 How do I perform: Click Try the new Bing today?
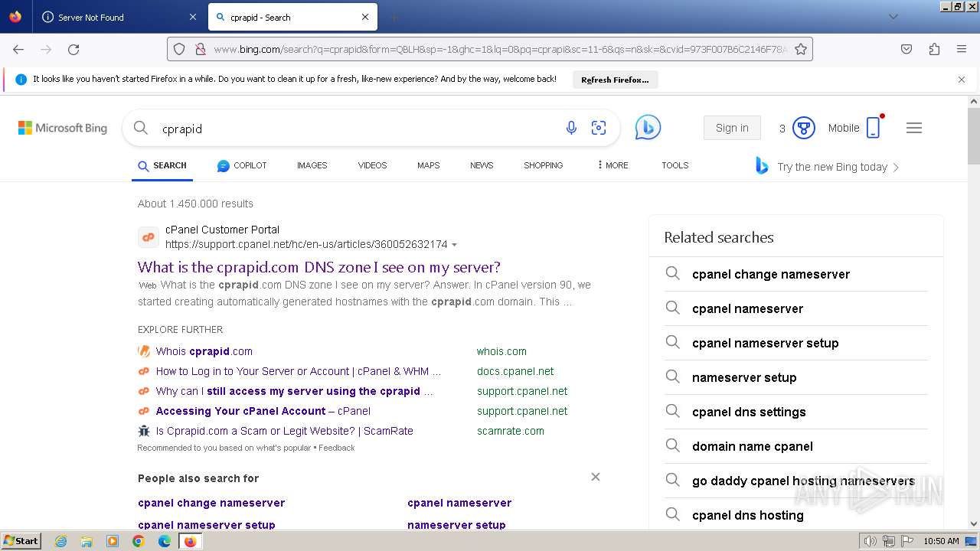(827, 167)
